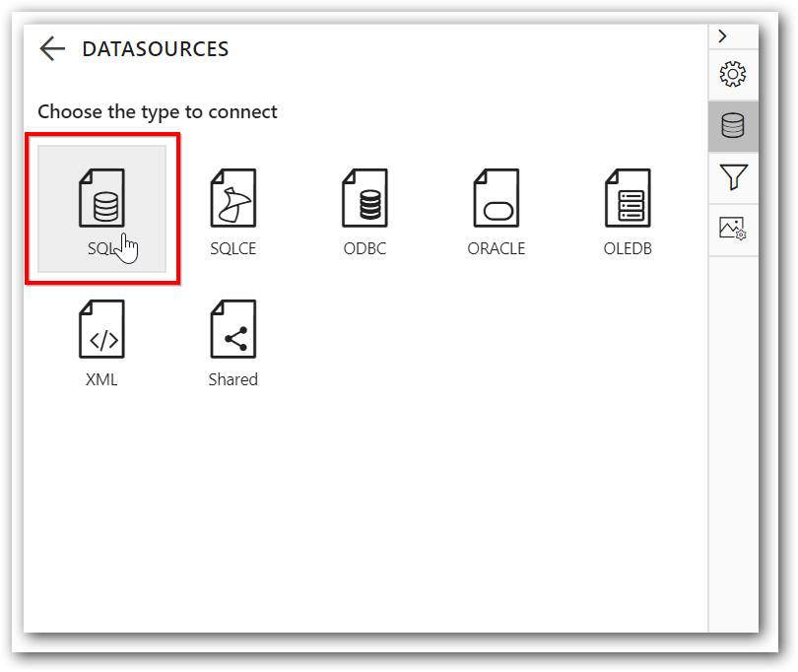Click the XML label text
The width and height of the screenshot is (798, 672).
(x=101, y=379)
